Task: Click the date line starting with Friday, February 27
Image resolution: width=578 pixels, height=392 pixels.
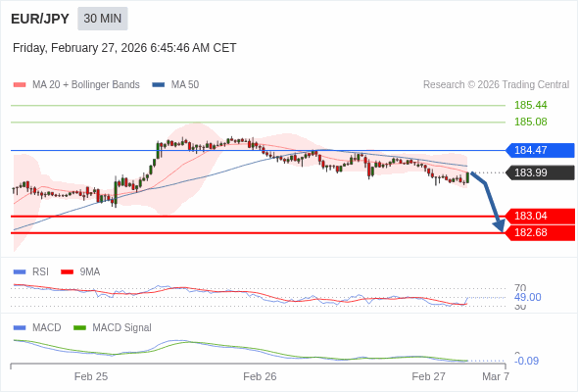Action: [124, 48]
